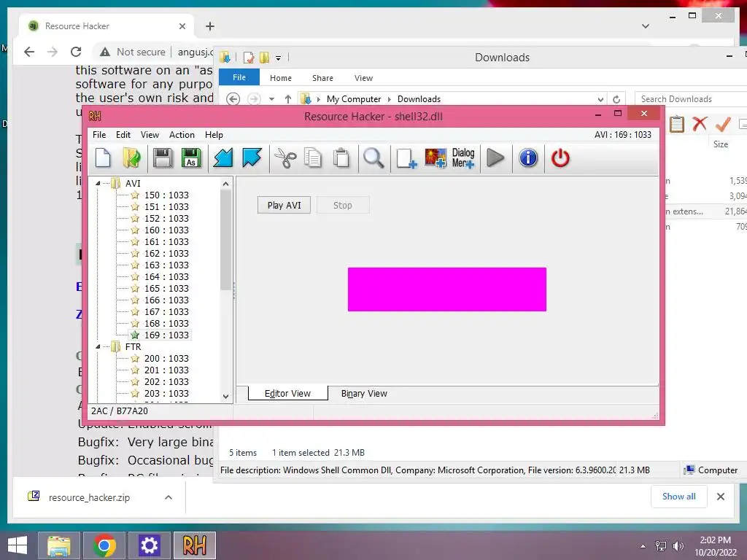The height and width of the screenshot is (560, 747).
Task: Switch to the Editor View tab
Action: [287, 393]
